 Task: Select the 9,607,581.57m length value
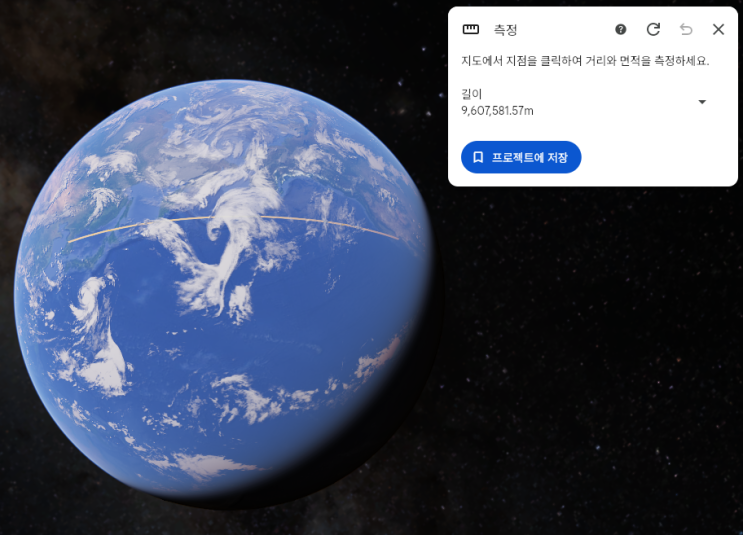497,111
